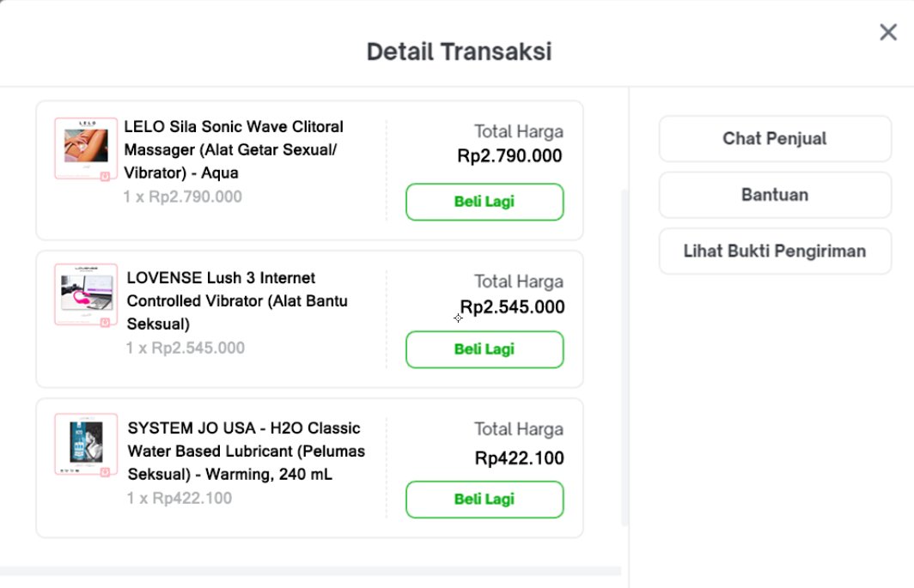Click the pink badge on LOVENSE thumbnail
This screenshot has height=588, width=914.
tap(105, 323)
